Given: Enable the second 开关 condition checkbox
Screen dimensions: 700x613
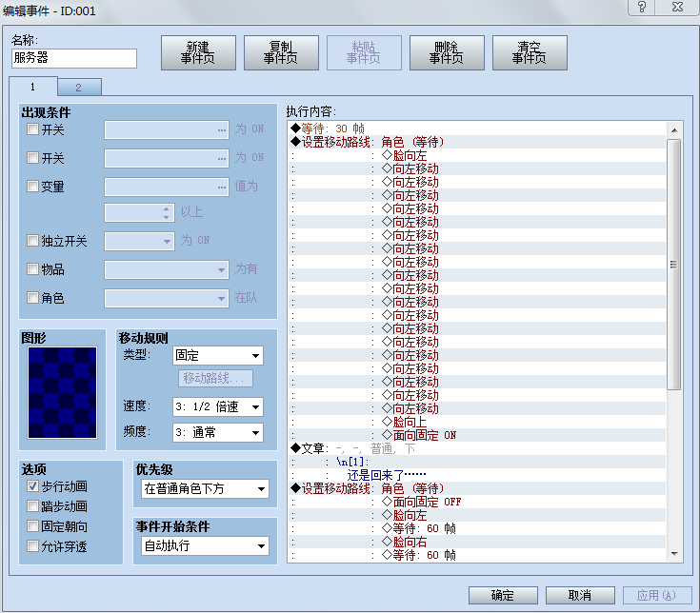Looking at the screenshot, I should pos(32,157).
